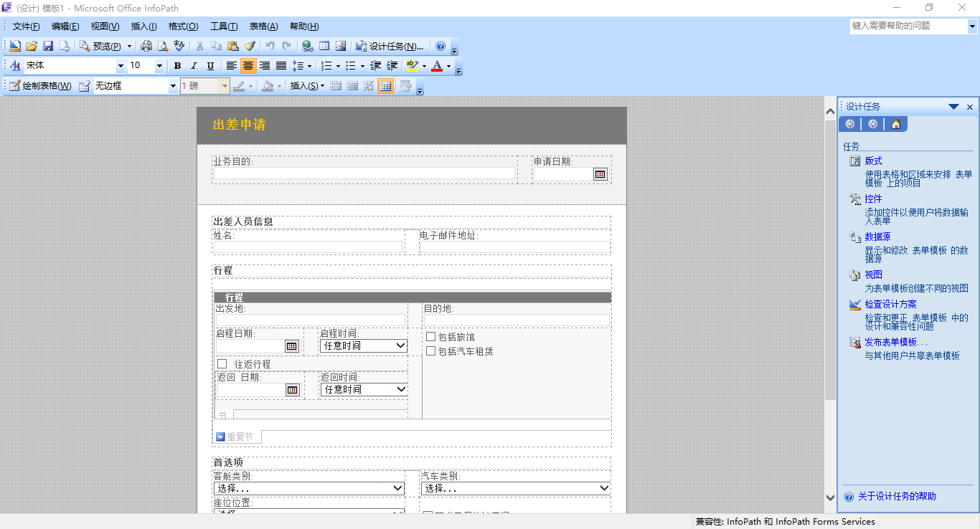Screen dimensions: 980x529
Task: Run the spelling check icon
Action: pyautogui.click(x=179, y=46)
